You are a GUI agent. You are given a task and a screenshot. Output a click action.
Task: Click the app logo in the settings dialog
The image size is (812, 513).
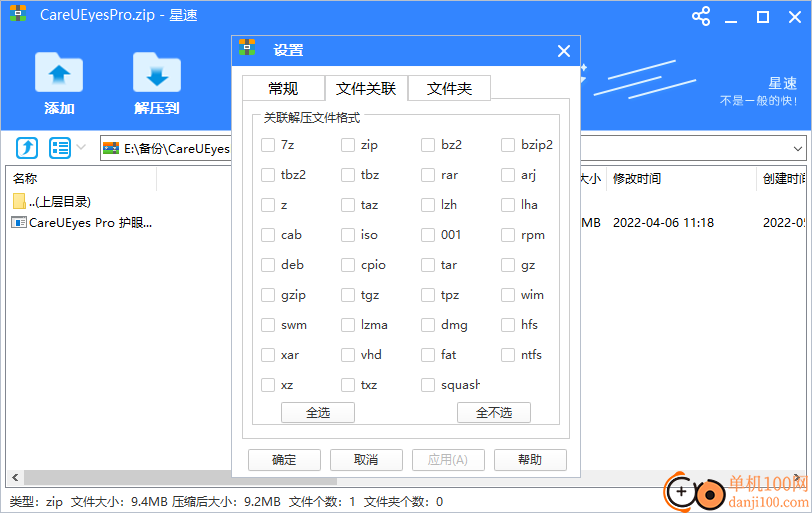(x=247, y=48)
